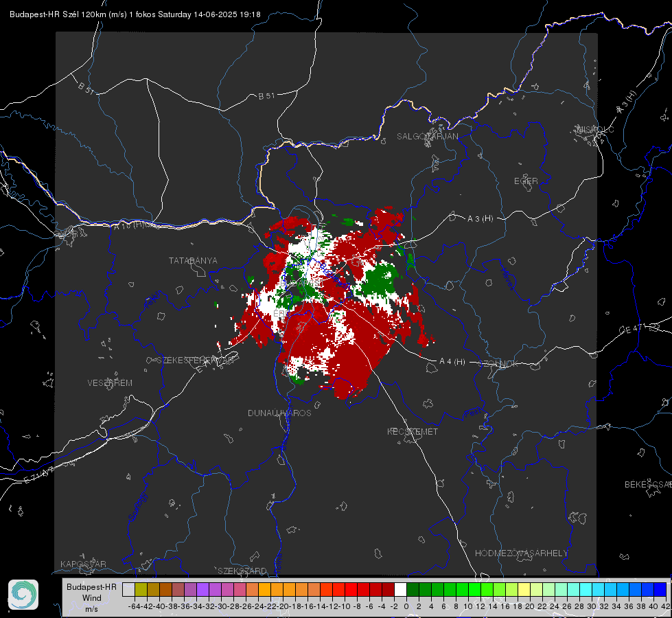672x618 pixels.
Task: Select the DUNAÚJVÁROS city label
Action: [x=279, y=413]
